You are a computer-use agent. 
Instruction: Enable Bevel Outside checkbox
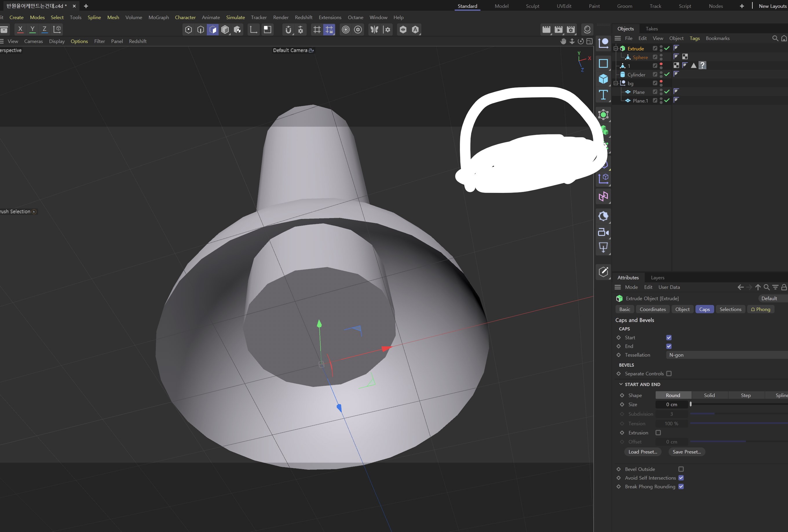click(x=681, y=469)
